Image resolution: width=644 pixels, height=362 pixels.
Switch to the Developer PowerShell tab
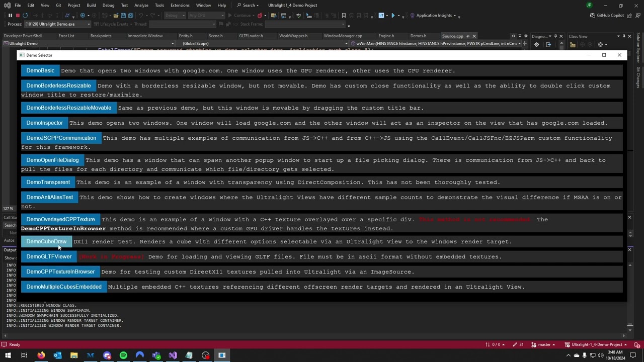(23, 36)
